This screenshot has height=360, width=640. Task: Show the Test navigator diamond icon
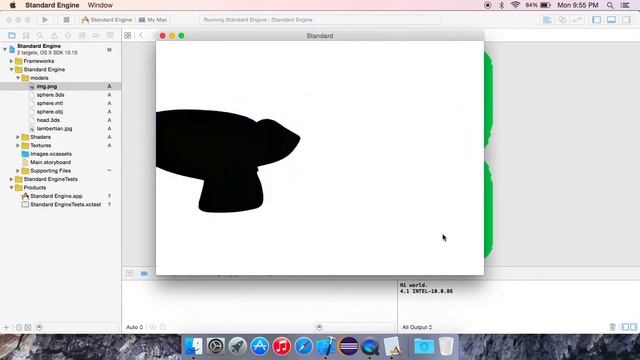(68, 36)
